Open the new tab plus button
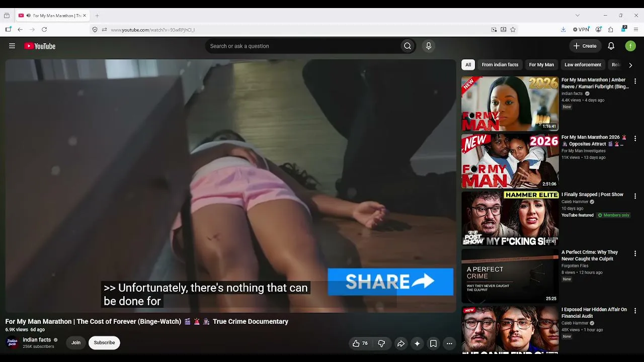The image size is (644, 362). tap(97, 16)
